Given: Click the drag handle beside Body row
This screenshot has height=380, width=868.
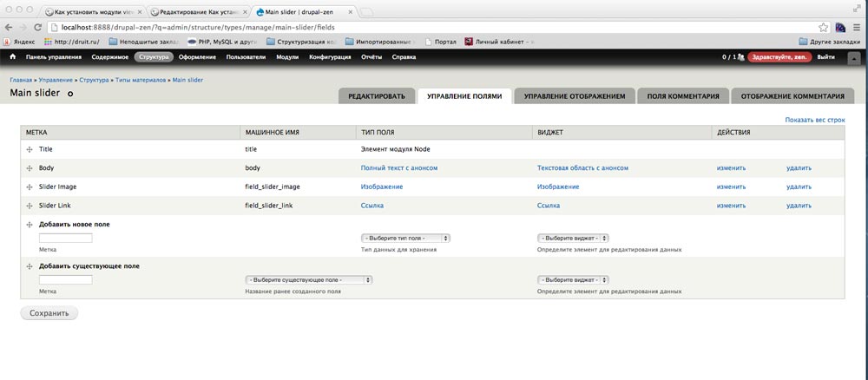Looking at the screenshot, I should (30, 168).
